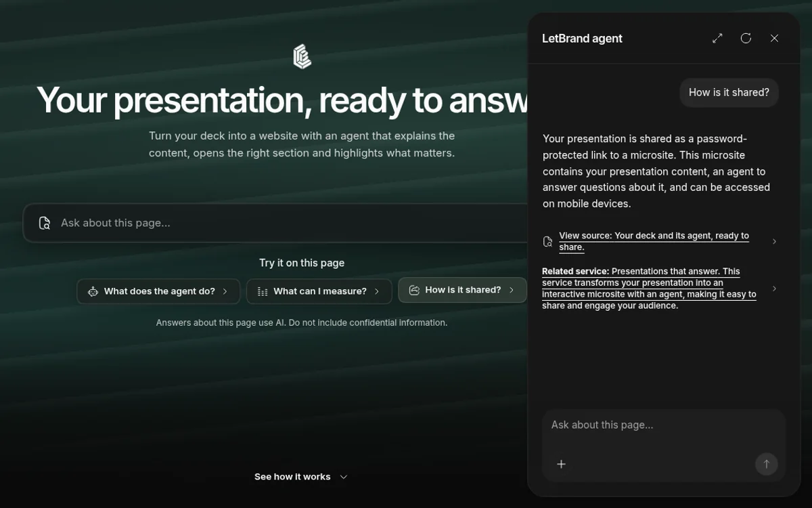Screen dimensions: 812x508
Task: Click the LetBrand logo at top of page
Action: click(302, 57)
